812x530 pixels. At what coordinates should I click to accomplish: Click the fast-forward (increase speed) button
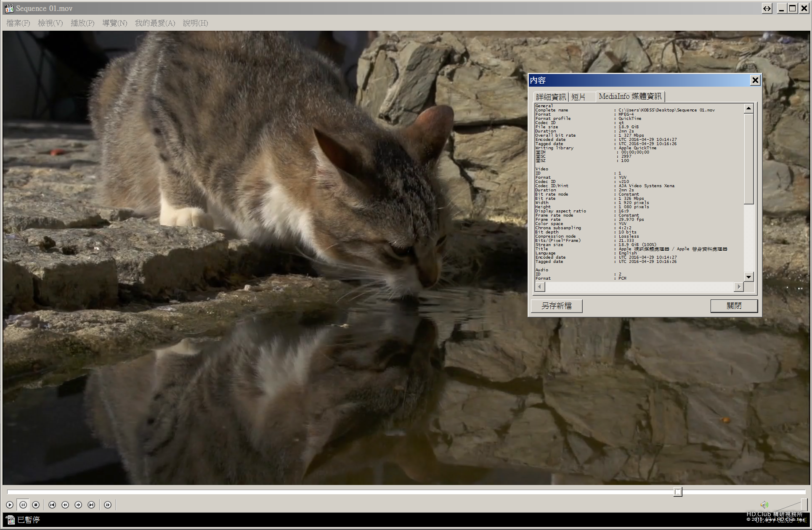tap(78, 505)
